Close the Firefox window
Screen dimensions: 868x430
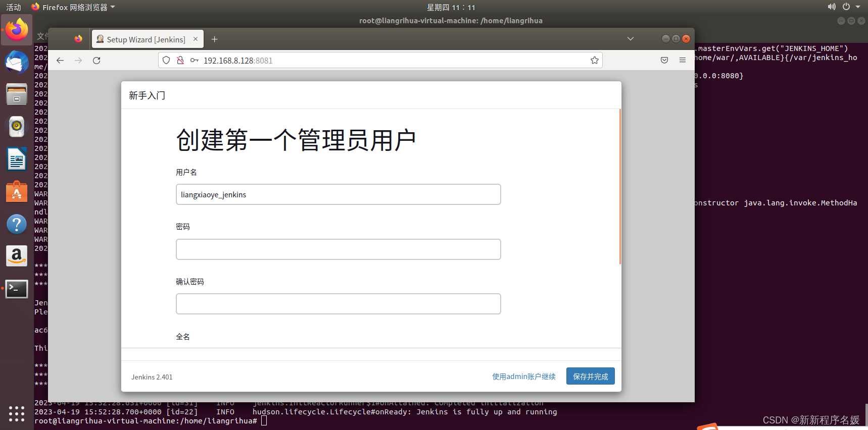click(686, 39)
